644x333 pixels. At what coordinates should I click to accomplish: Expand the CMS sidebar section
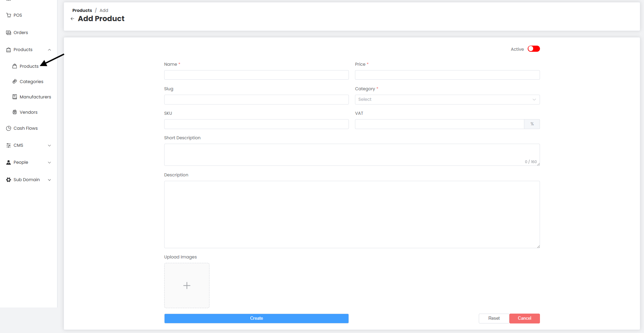pos(50,145)
